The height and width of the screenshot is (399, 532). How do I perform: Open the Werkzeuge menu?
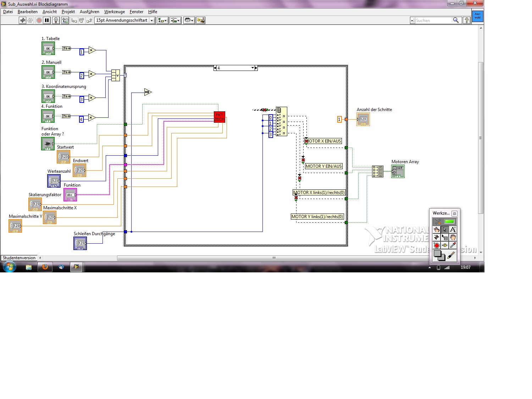click(x=114, y=12)
